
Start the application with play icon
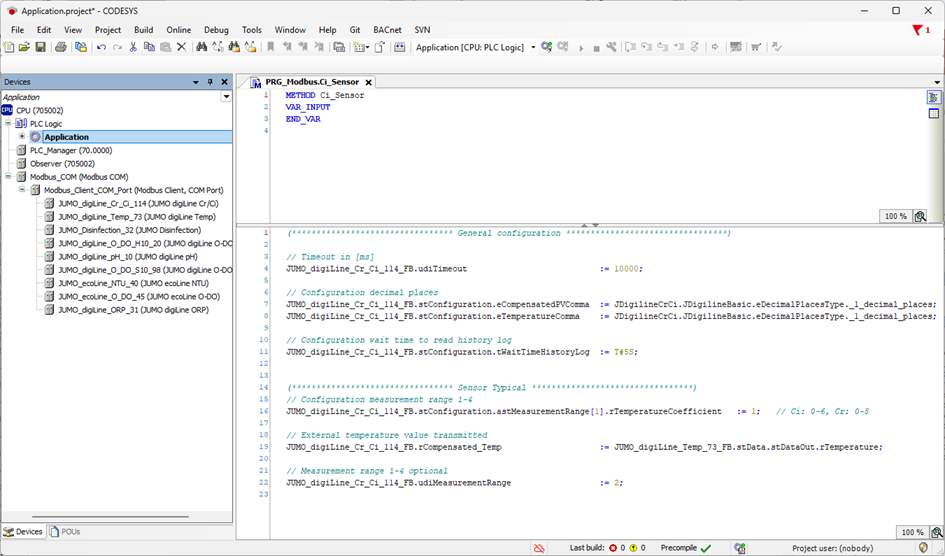click(x=581, y=48)
